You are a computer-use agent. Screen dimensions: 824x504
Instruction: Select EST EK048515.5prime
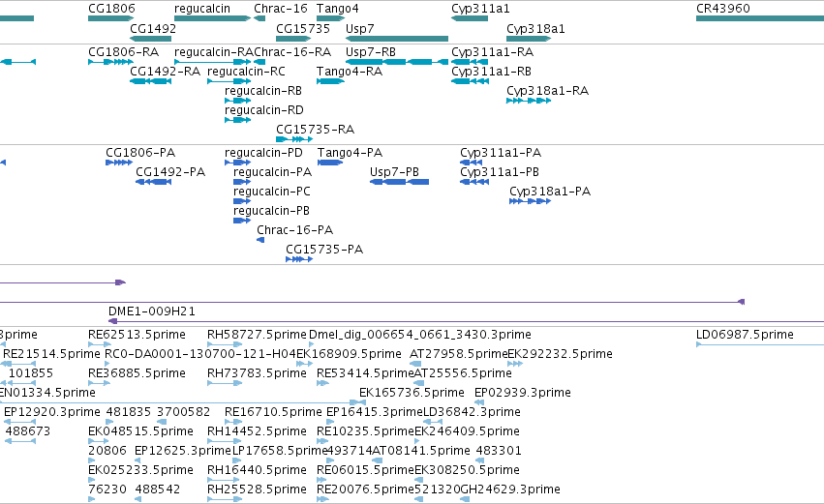(140, 431)
